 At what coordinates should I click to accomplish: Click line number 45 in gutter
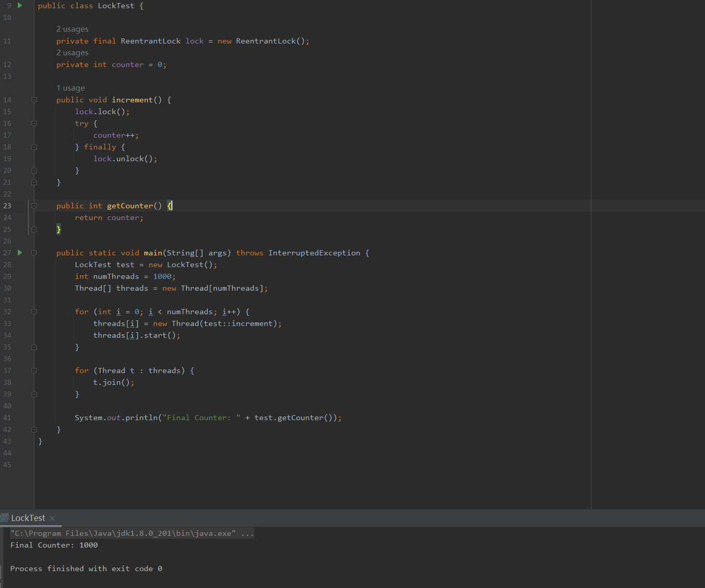(7, 465)
